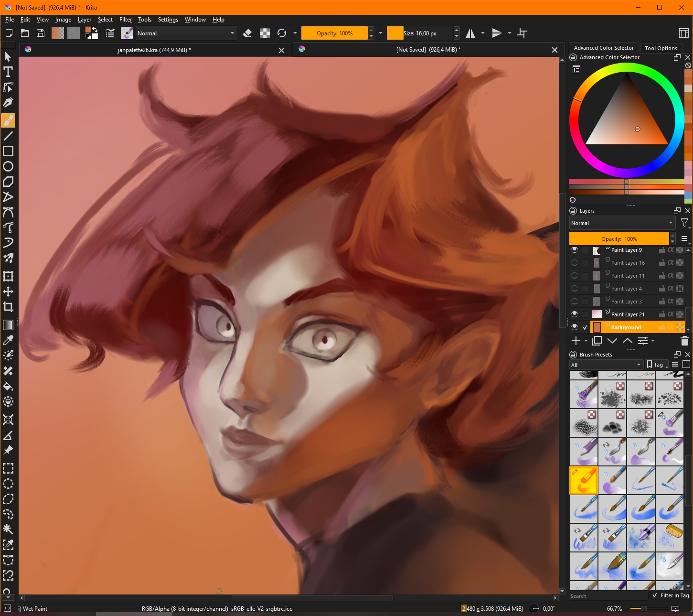This screenshot has height=616, width=693.
Task: Select the Text tool
Action: pyautogui.click(x=8, y=72)
